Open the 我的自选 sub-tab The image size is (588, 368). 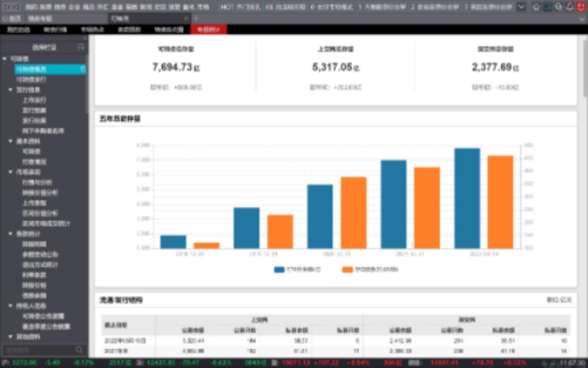coord(19,30)
